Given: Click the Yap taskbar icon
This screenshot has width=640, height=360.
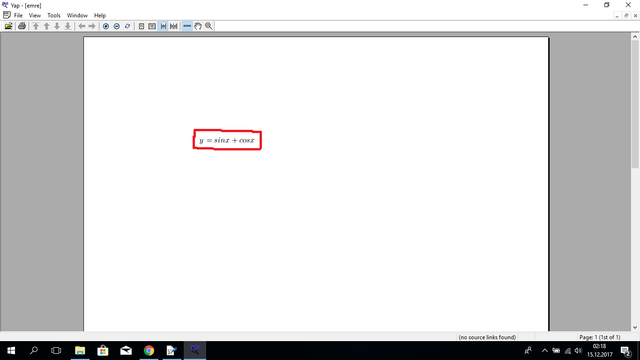Looking at the screenshot, I should (195, 351).
